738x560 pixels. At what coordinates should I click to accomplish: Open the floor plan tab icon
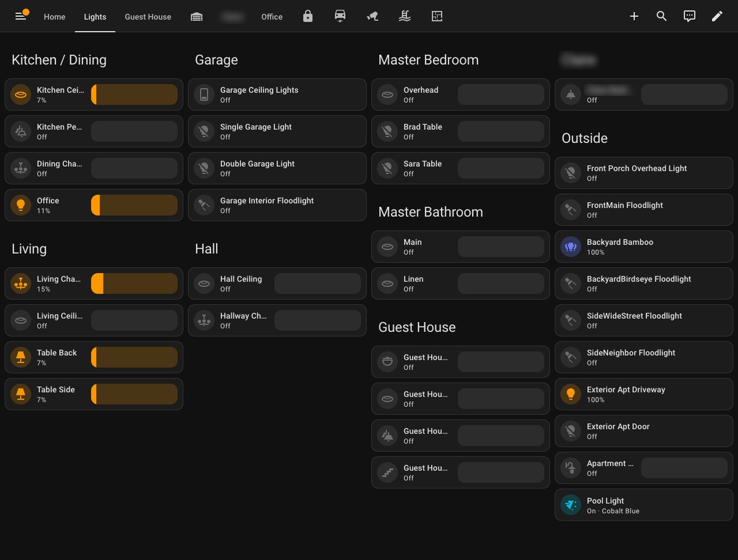(x=437, y=17)
